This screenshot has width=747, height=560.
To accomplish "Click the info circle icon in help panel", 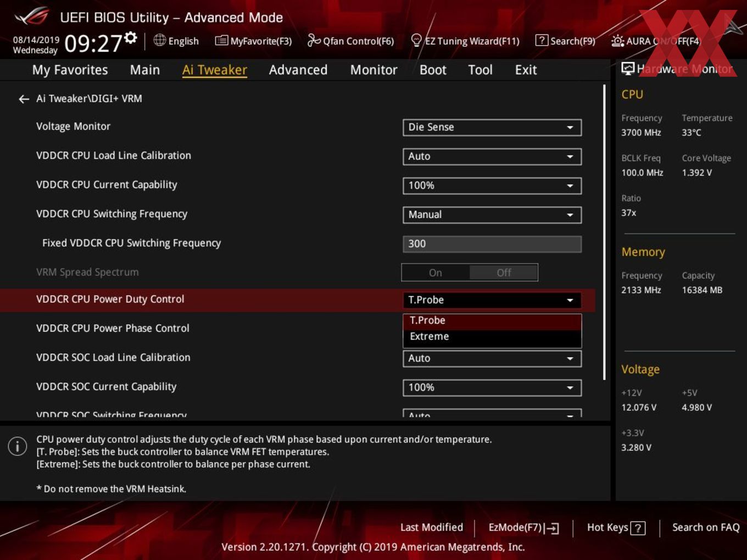I will tap(18, 446).
